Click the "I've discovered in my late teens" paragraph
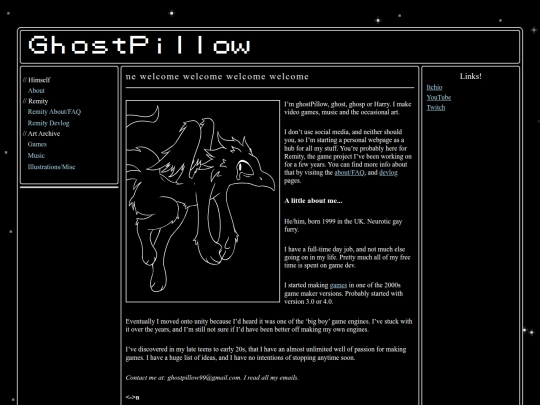 point(266,353)
